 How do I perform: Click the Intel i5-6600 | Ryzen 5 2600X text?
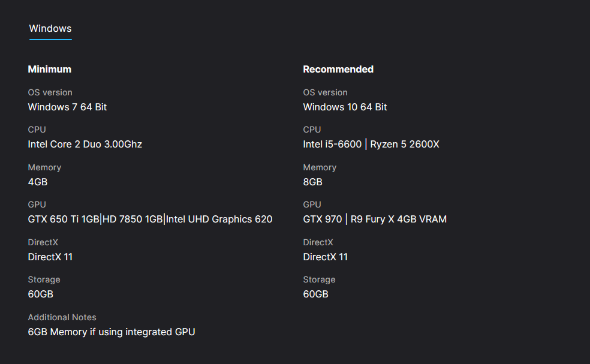(371, 145)
